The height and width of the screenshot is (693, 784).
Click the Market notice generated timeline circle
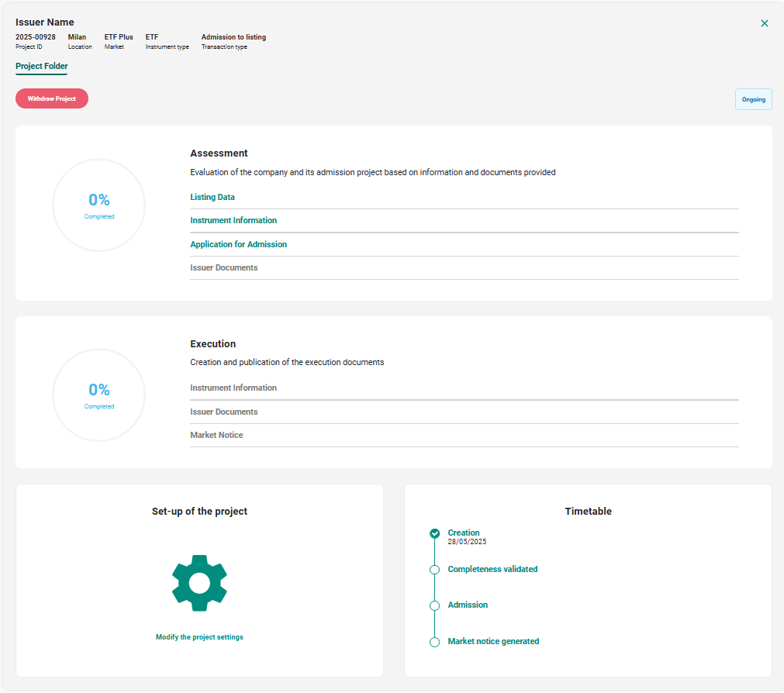pyautogui.click(x=434, y=642)
